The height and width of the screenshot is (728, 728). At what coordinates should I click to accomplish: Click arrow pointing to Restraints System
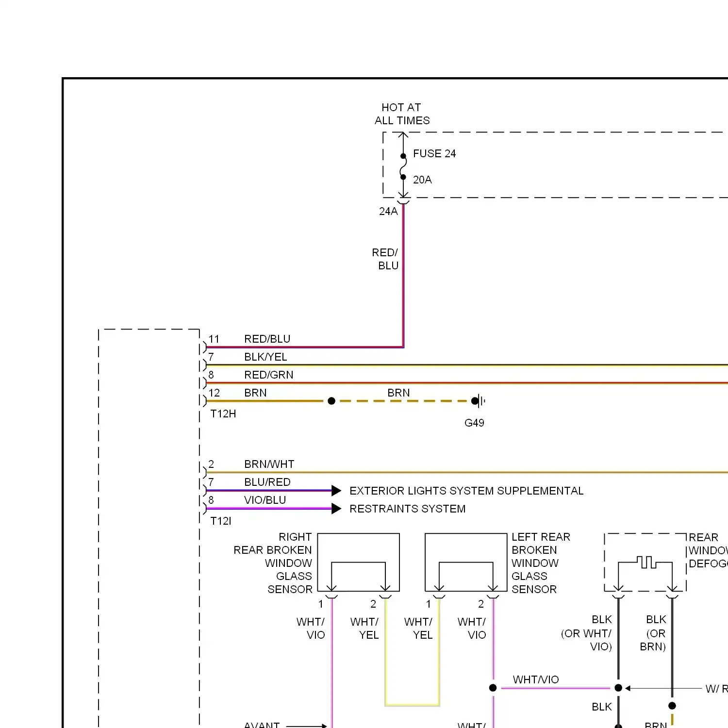336,509
